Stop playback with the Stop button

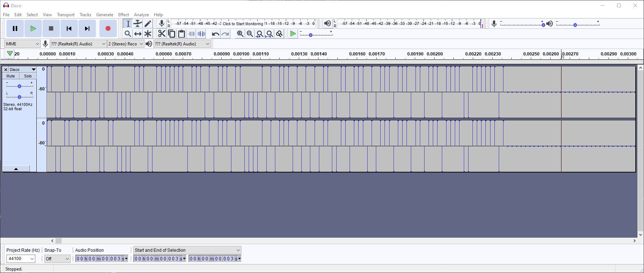(51, 28)
